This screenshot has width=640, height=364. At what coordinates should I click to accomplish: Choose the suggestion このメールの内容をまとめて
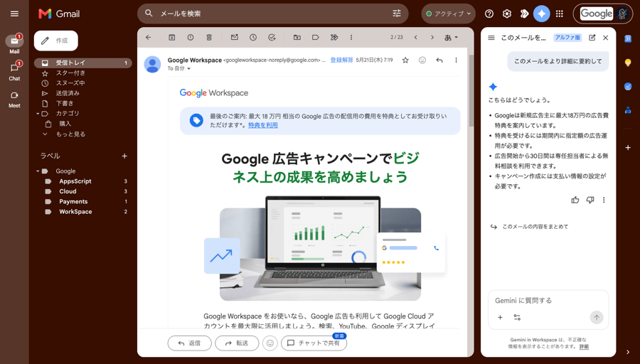529,227
